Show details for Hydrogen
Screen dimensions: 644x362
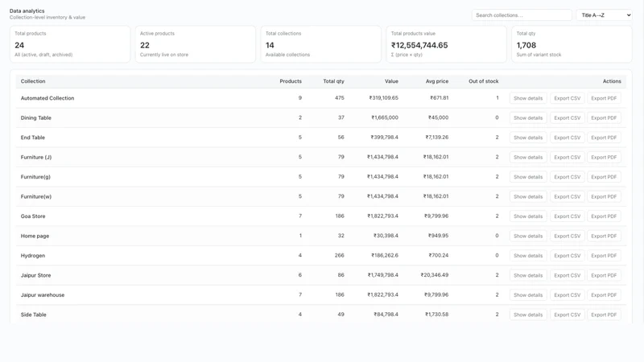(x=528, y=256)
